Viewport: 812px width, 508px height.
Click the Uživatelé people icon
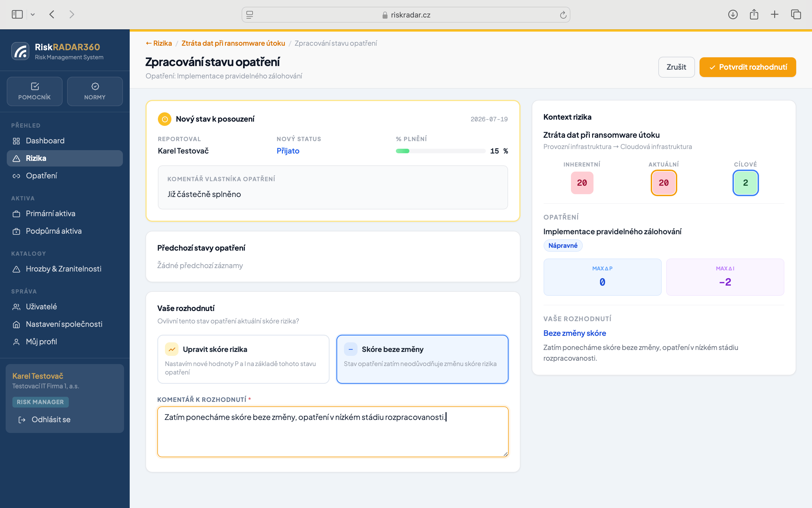[x=16, y=307]
